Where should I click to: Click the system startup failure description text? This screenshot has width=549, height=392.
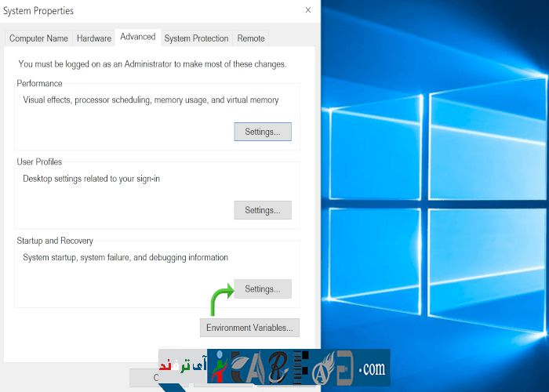click(x=125, y=257)
